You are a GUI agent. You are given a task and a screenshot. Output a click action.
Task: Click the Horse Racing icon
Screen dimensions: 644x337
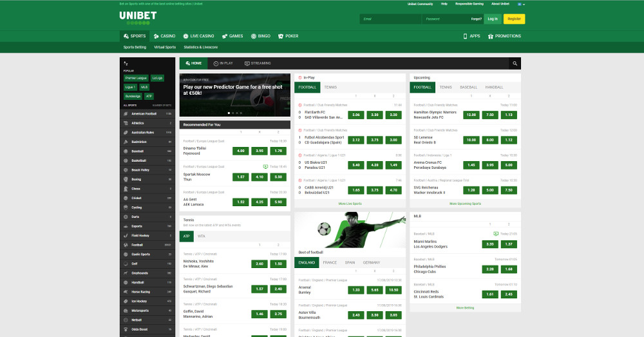coord(126,292)
